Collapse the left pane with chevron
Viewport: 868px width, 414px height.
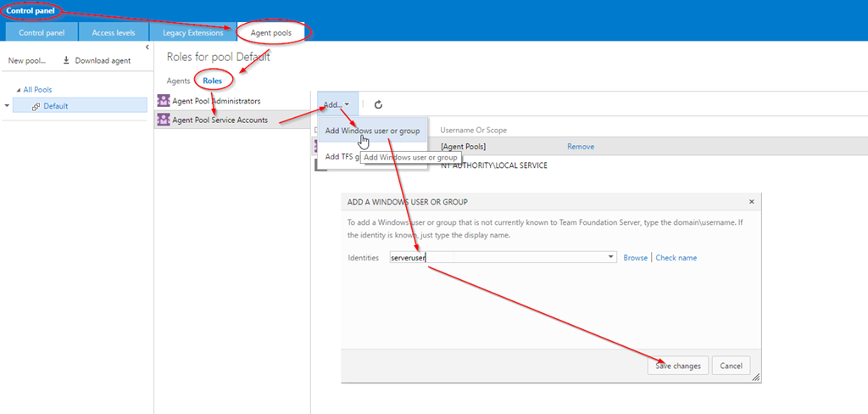pyautogui.click(x=147, y=48)
